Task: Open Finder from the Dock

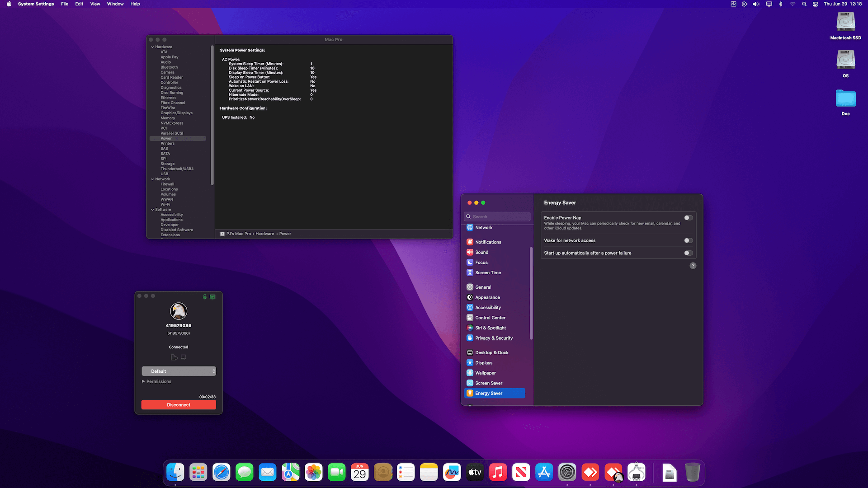Action: [x=175, y=473]
